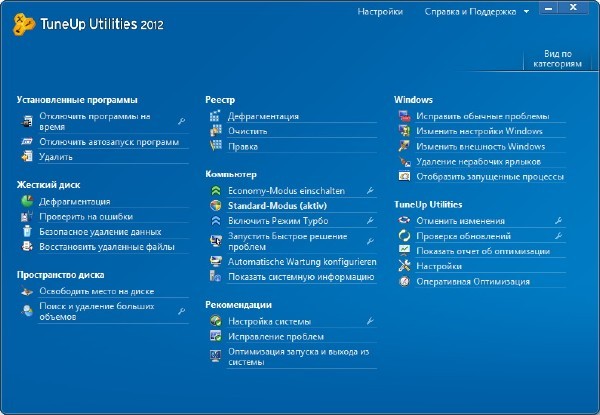Click 'Economy-Modus einschalten' link
Screen dimensions: 600x415
(286, 190)
